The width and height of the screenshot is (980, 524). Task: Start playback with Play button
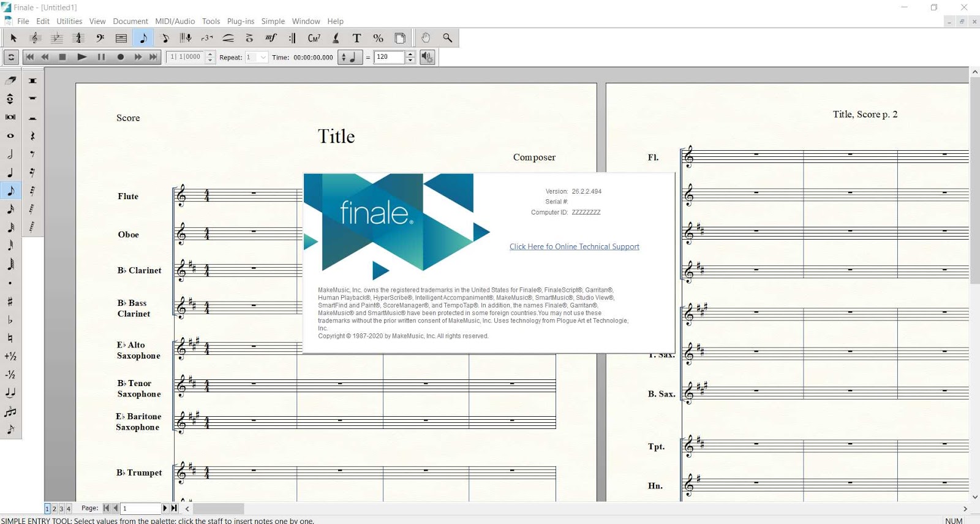click(81, 57)
